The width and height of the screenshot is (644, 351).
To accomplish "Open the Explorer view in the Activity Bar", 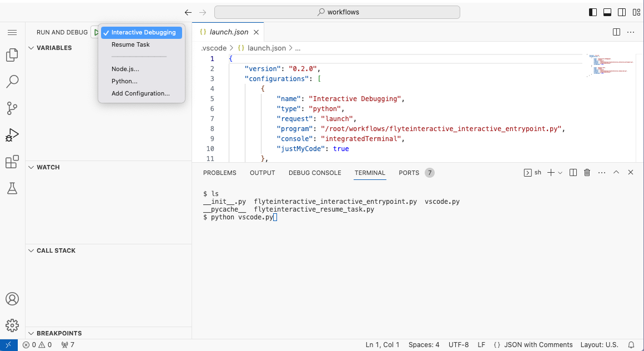I will tap(12, 55).
